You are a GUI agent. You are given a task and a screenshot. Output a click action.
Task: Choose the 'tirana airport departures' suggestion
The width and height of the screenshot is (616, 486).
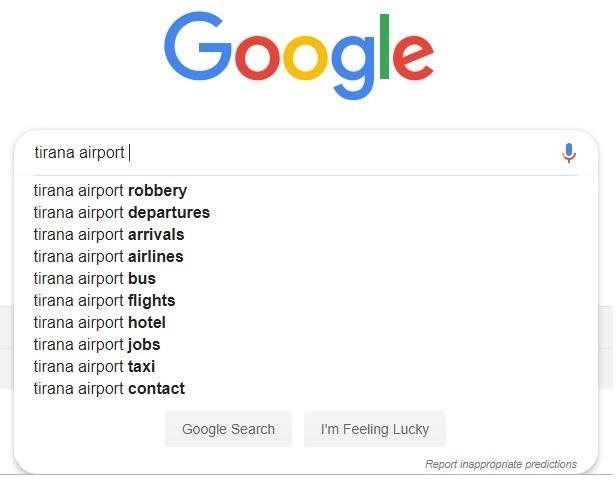(x=121, y=212)
